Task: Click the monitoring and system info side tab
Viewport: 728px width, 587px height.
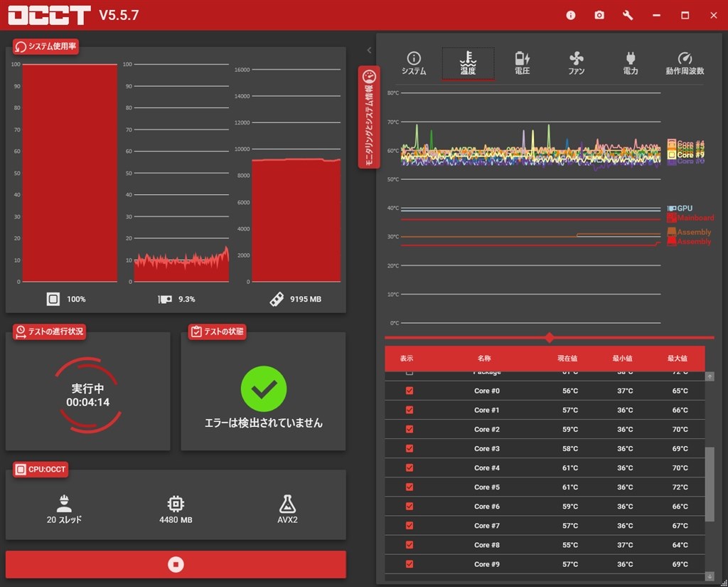Action: point(369,117)
